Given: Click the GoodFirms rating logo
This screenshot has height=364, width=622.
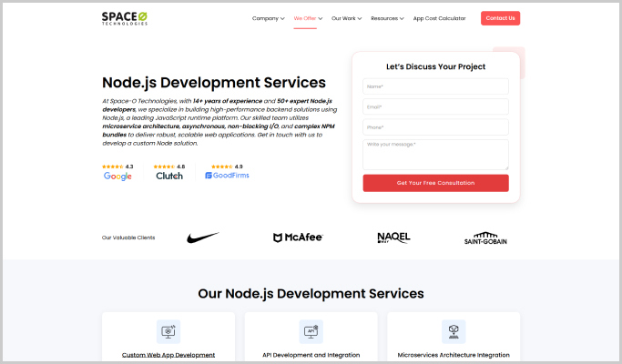Looking at the screenshot, I should tap(227, 176).
